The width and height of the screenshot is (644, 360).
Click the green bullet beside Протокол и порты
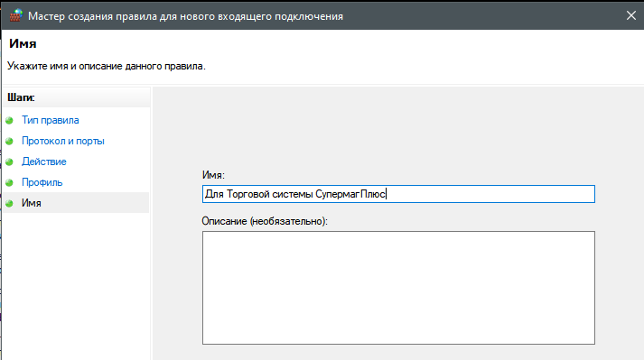pos(9,142)
